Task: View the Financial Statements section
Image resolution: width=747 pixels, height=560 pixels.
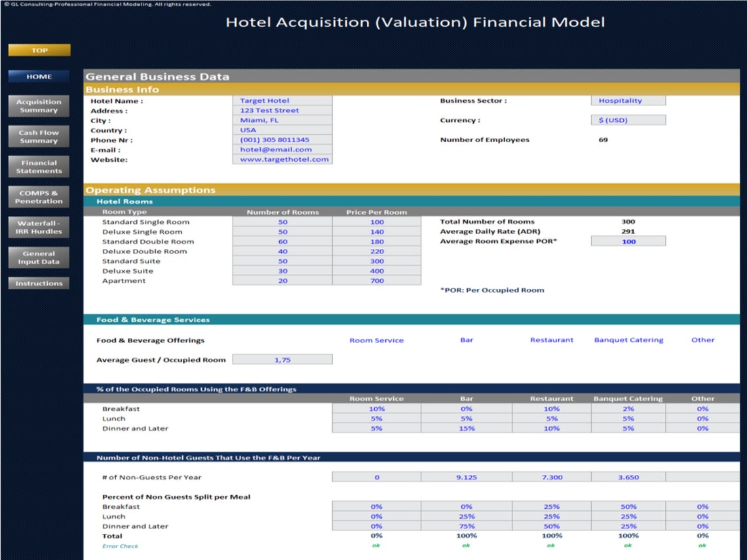Action: point(39,166)
